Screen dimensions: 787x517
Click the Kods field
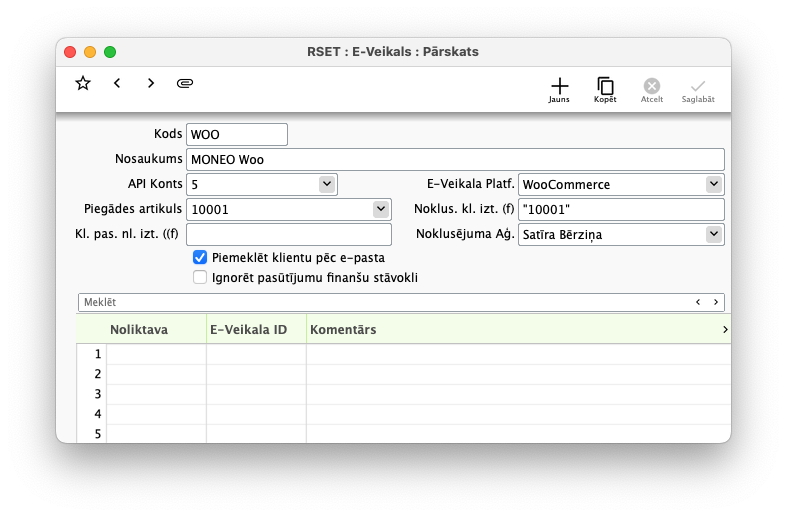click(237, 135)
